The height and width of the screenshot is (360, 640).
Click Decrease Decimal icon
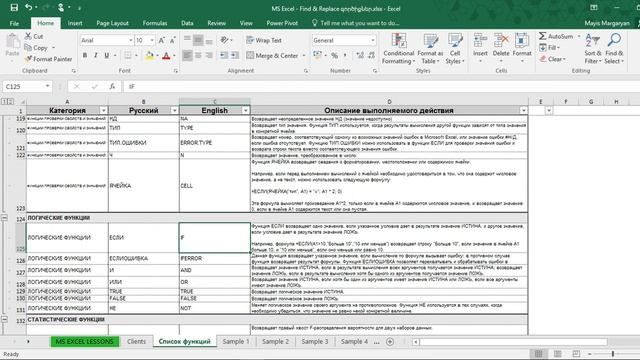point(371,56)
